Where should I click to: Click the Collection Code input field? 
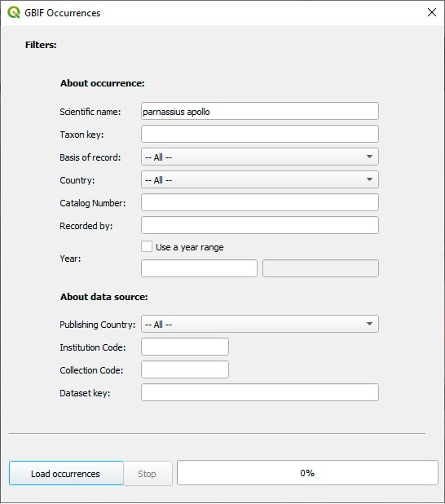pos(185,369)
